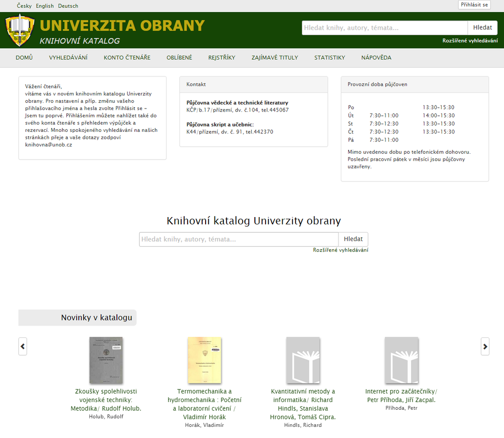Click the Univerzita obrany shield logo
This screenshot has width=504, height=438.
20,31
